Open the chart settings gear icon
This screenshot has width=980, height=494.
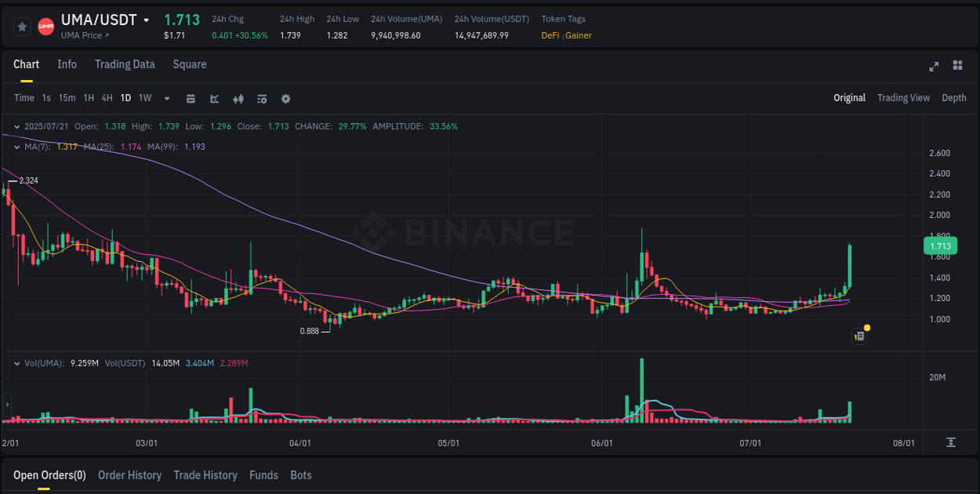pos(285,99)
